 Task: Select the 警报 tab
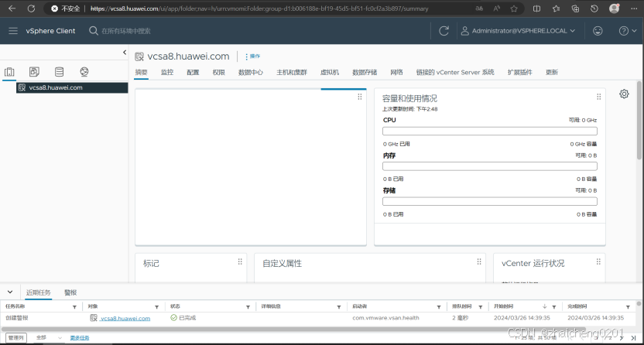coord(70,292)
